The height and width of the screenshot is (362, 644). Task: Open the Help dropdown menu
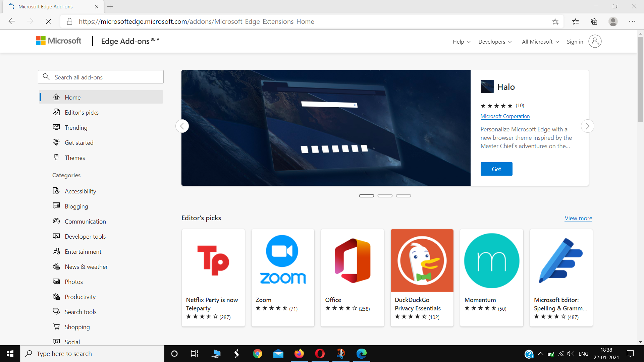click(x=461, y=42)
